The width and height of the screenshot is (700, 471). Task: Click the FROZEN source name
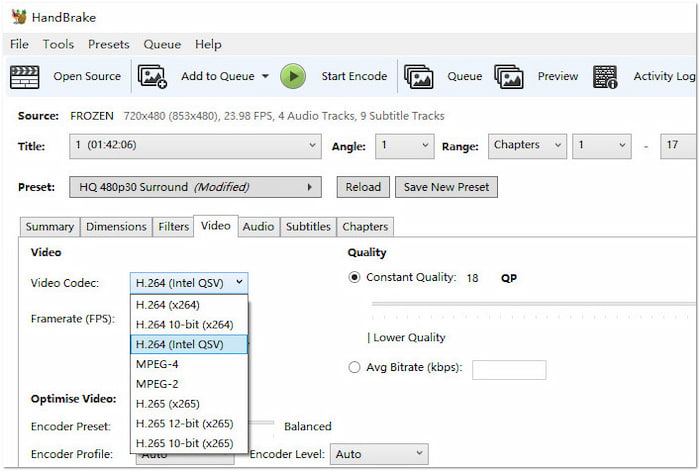pyautogui.click(x=92, y=116)
